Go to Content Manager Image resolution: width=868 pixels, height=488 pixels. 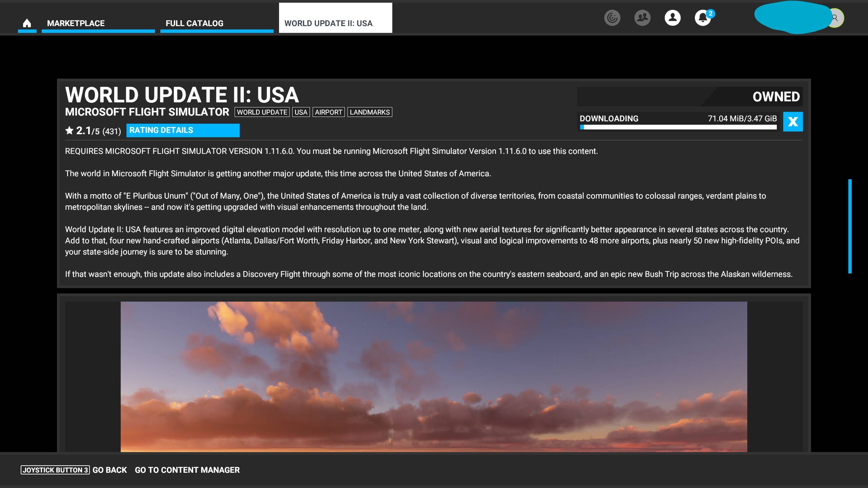pyautogui.click(x=187, y=470)
